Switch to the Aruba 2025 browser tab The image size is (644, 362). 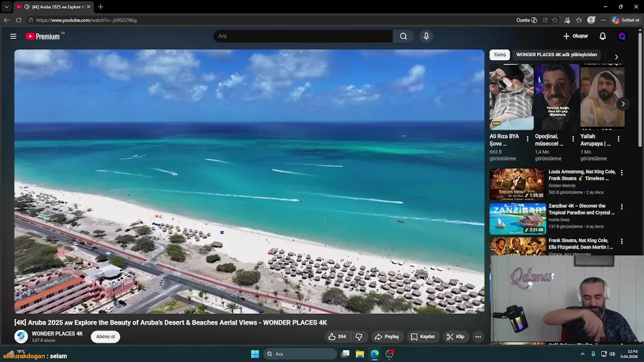click(53, 7)
